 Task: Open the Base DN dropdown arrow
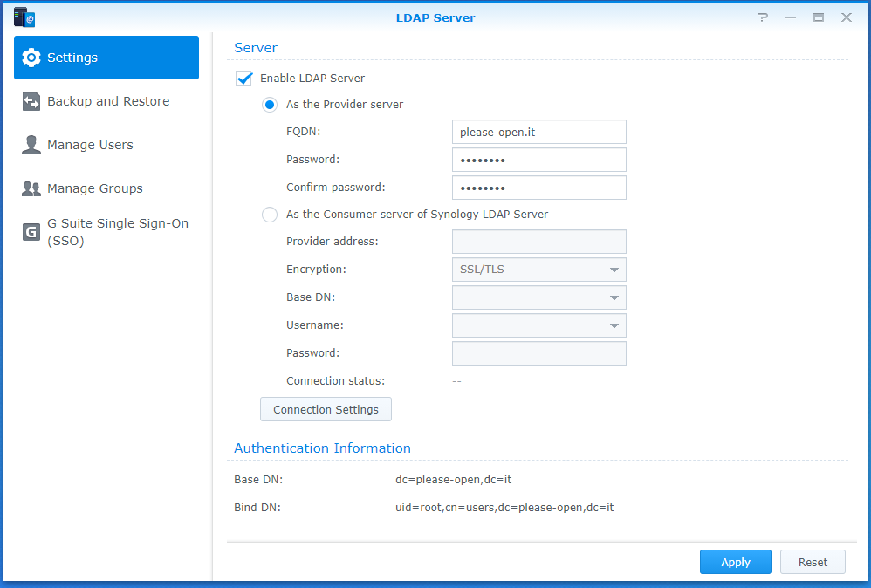[614, 297]
